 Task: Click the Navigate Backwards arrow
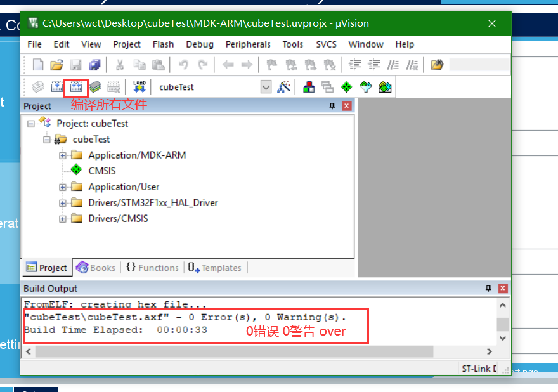tap(228, 65)
